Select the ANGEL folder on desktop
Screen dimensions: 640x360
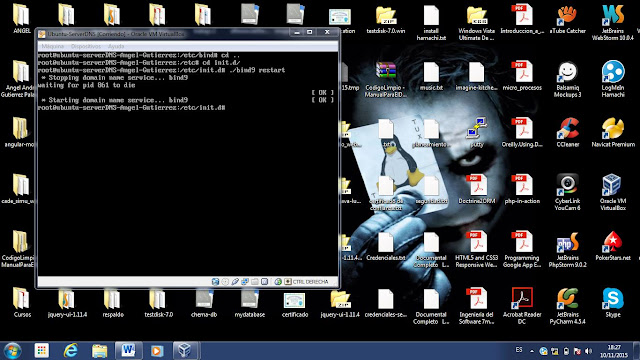tap(22, 19)
